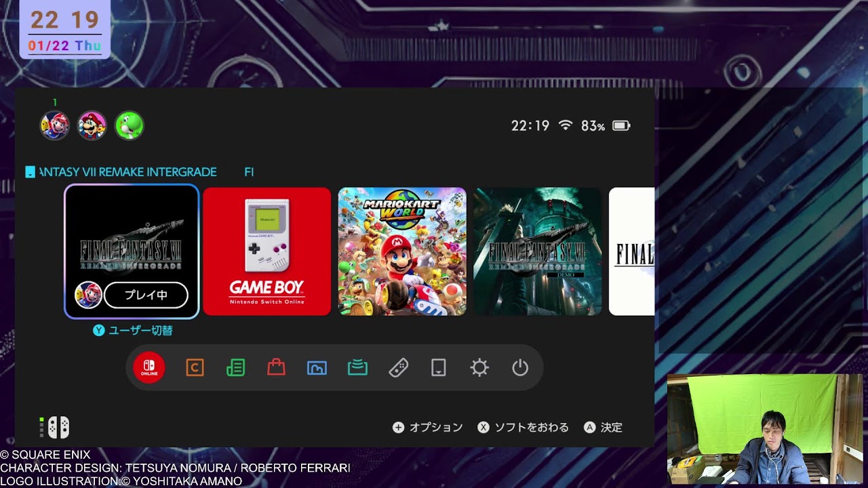Screen dimensions: 868x488
Task: Click the 22:19 status bar clock
Action: click(530, 126)
